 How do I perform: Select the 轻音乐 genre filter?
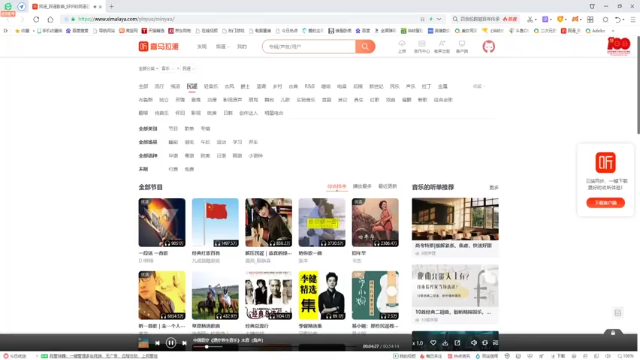point(211,87)
